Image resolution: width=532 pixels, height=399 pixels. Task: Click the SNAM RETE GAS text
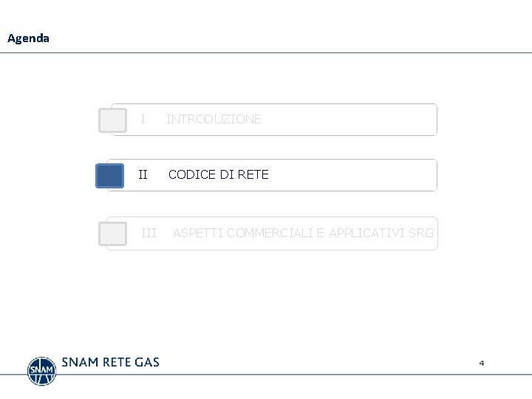point(110,362)
